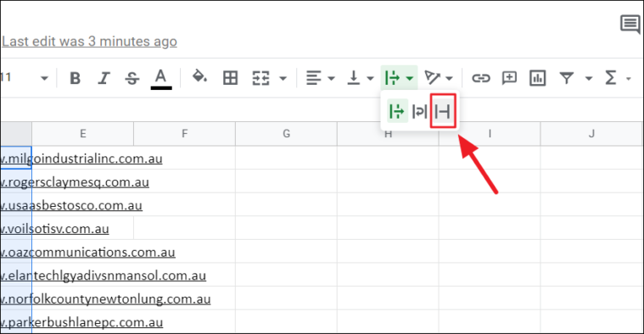
Task: Click the insert chart icon
Action: coord(537,77)
